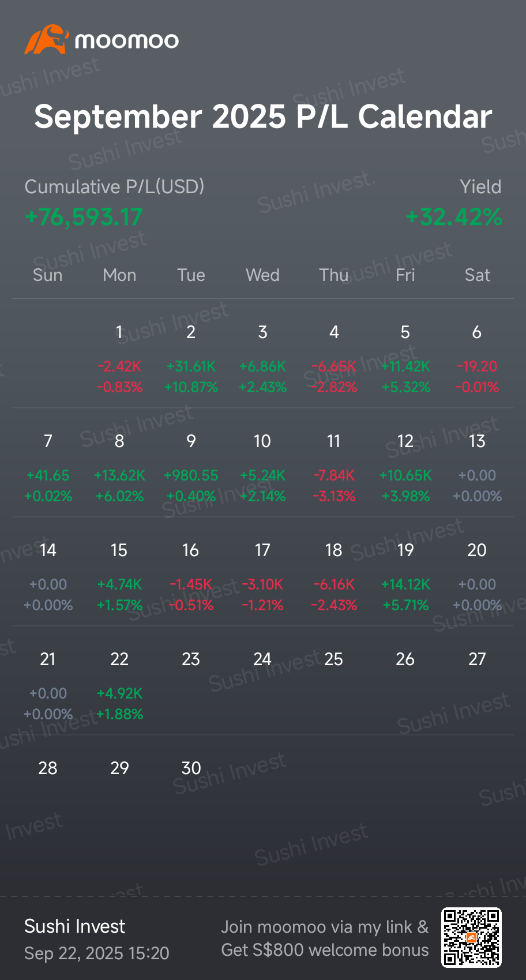
Task: Click the moomoo bull logo icon
Action: click(x=47, y=39)
